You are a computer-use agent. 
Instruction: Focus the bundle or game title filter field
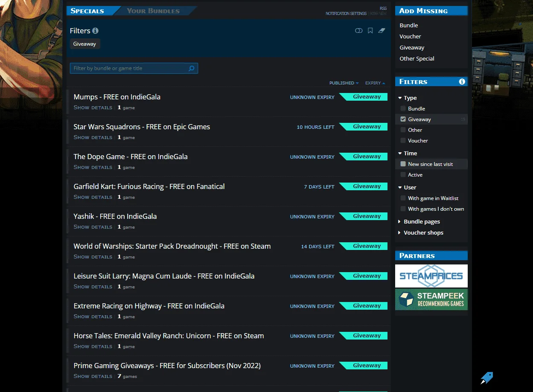point(134,68)
